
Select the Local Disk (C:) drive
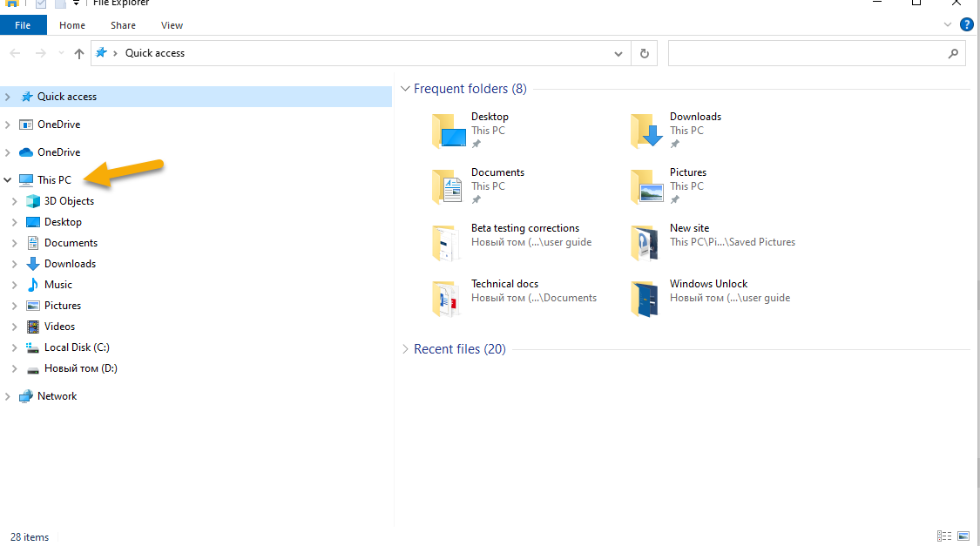tap(76, 347)
